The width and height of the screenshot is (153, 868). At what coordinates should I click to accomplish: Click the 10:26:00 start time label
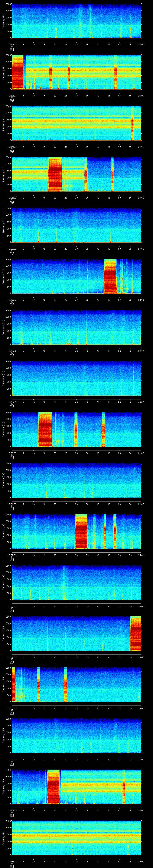tap(12, 249)
